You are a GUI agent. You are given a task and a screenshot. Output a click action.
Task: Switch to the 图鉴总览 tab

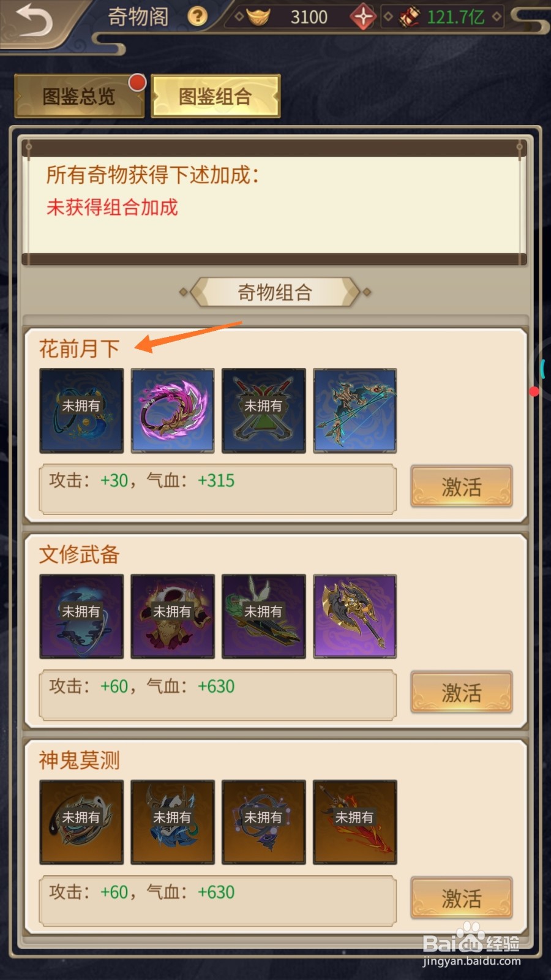(79, 96)
